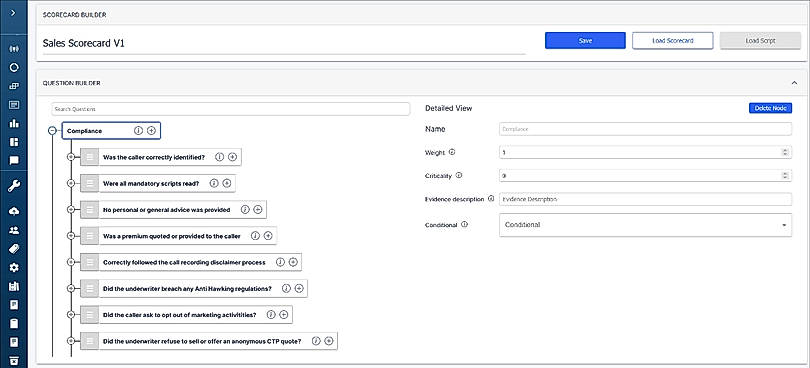Viewport: 810px width, 368px height.
Task: Select the Compliance tree node
Action: [111, 131]
